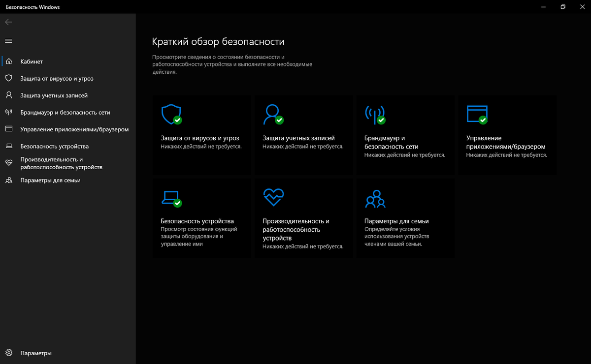Click the Просмотрите сведения о состоянии description
The width and height of the screenshot is (591, 364).
pos(232,64)
